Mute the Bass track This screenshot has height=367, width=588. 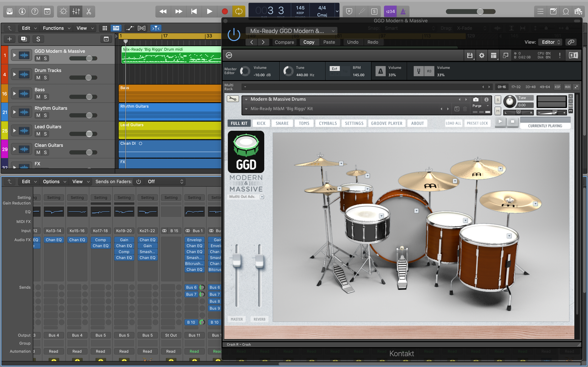[x=38, y=97]
